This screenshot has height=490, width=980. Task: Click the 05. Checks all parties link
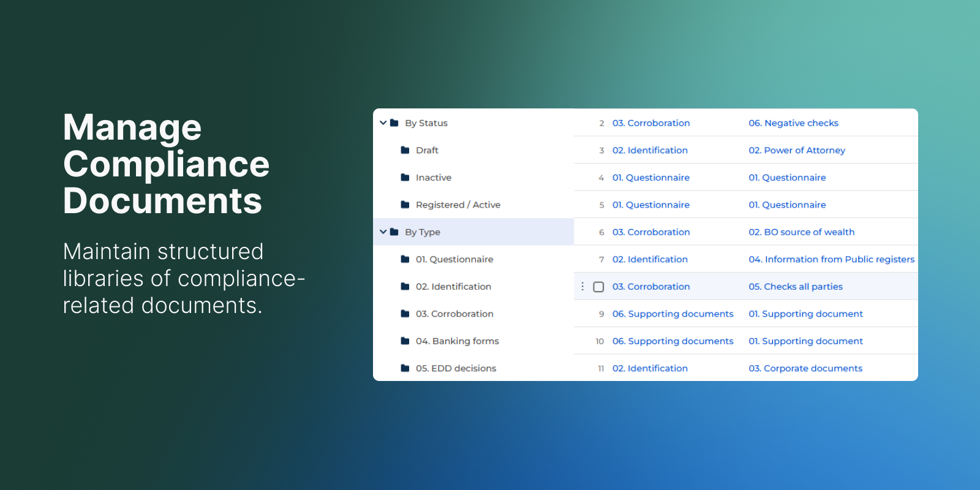point(796,287)
